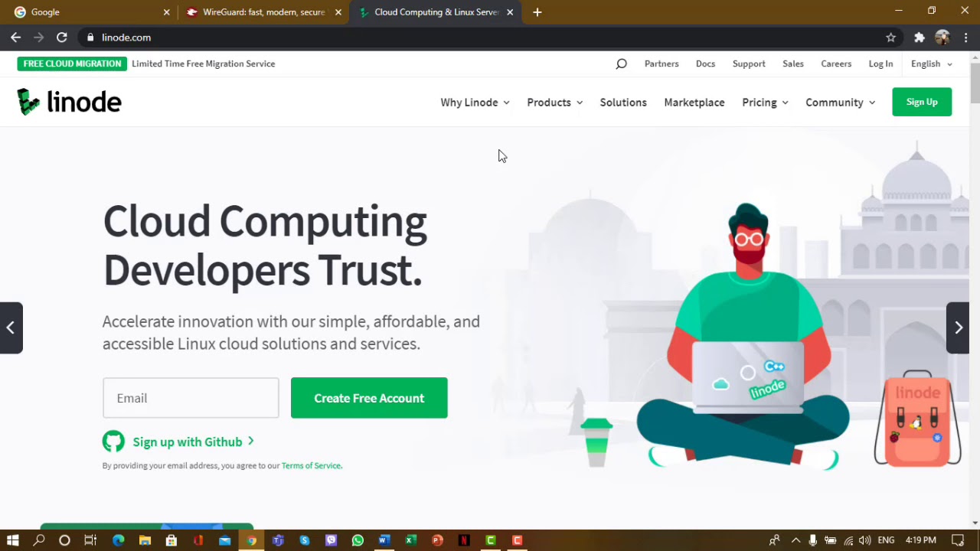Screen dimensions: 980x551
Task: Open Excel from taskbar
Action: coord(410,540)
